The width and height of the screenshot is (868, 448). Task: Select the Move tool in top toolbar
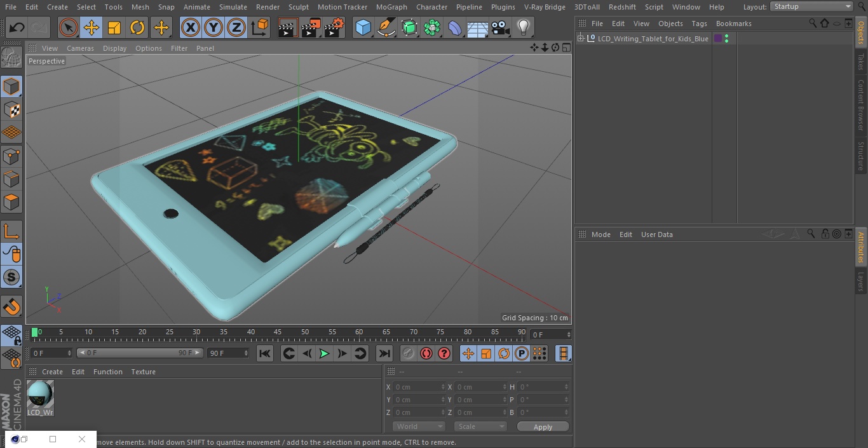click(92, 27)
